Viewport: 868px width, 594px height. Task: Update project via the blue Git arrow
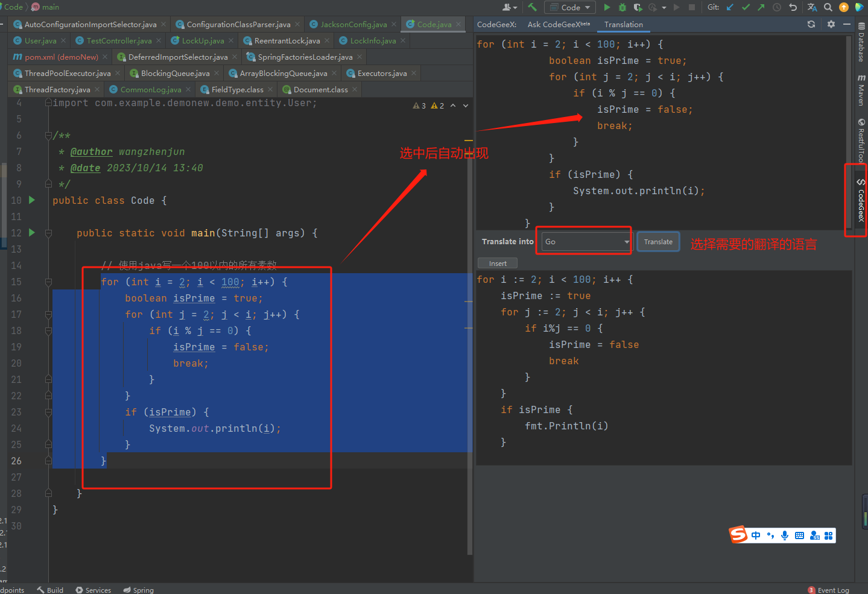point(730,7)
